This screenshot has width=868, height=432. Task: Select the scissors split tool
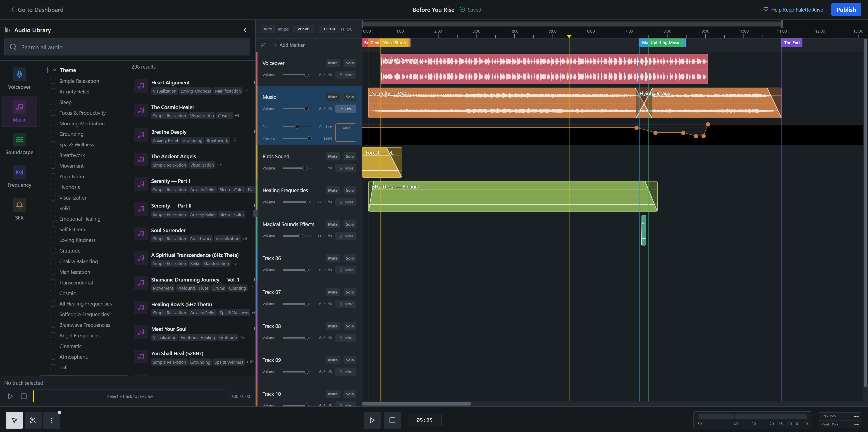click(33, 420)
